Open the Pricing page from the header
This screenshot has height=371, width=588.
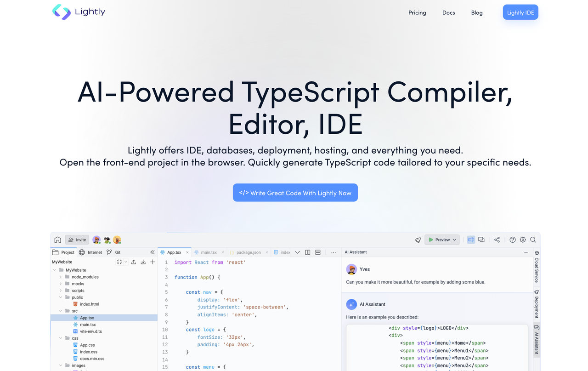tap(417, 12)
